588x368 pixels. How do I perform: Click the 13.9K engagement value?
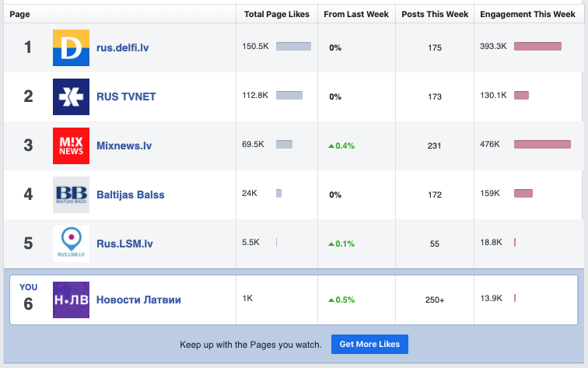pyautogui.click(x=491, y=298)
